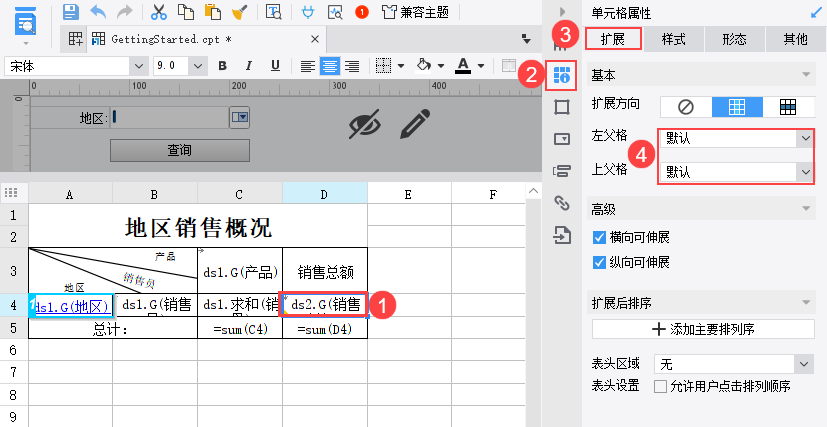Open the template preview icon at top-left
Image resolution: width=827 pixels, height=427 pixels.
coord(25,21)
